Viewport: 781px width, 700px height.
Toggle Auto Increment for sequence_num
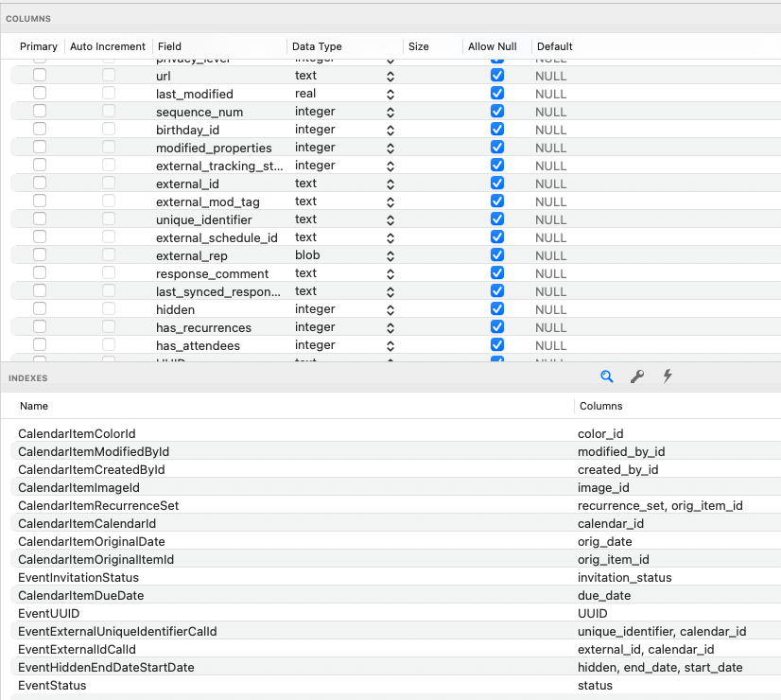click(x=107, y=111)
